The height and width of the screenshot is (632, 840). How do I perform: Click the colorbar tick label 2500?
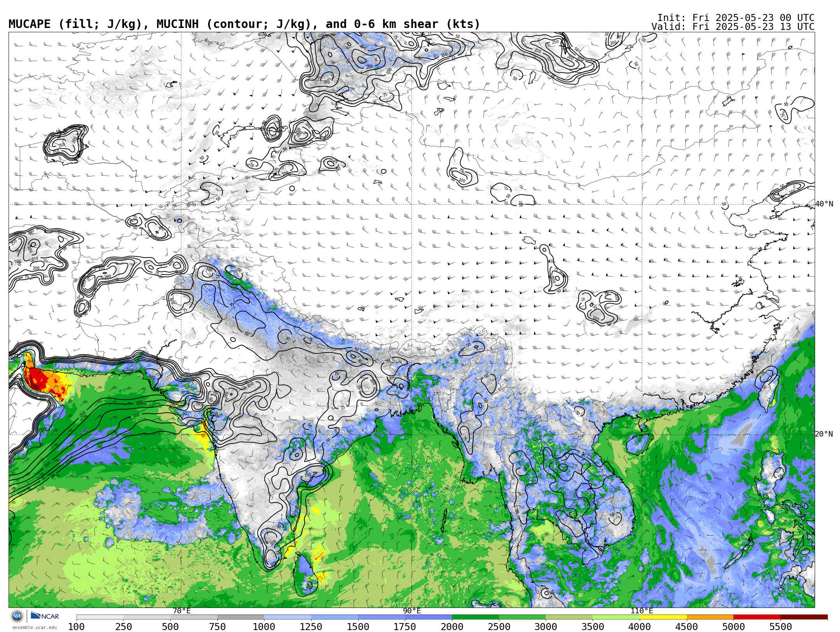(499, 627)
